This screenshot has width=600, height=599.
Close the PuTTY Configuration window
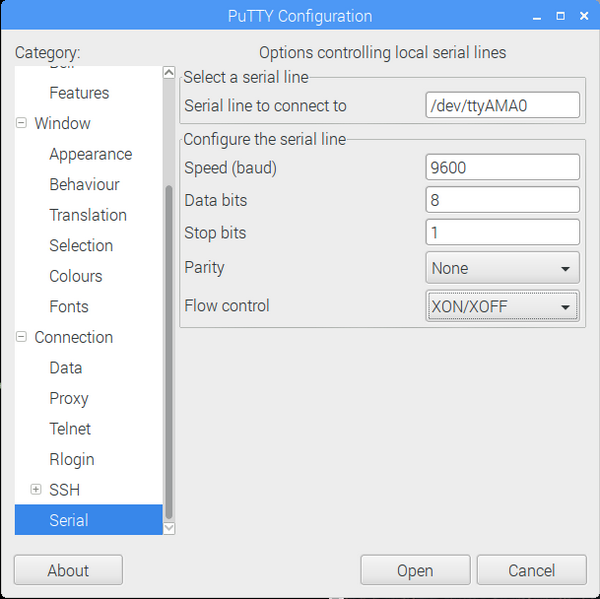point(584,16)
